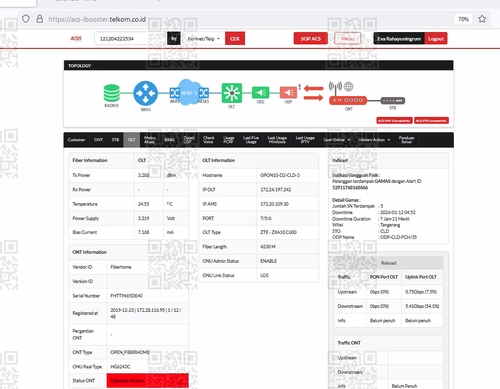Click the green OLT icon in topology
Viewport: 500px width, 389px height.
pyautogui.click(x=232, y=93)
